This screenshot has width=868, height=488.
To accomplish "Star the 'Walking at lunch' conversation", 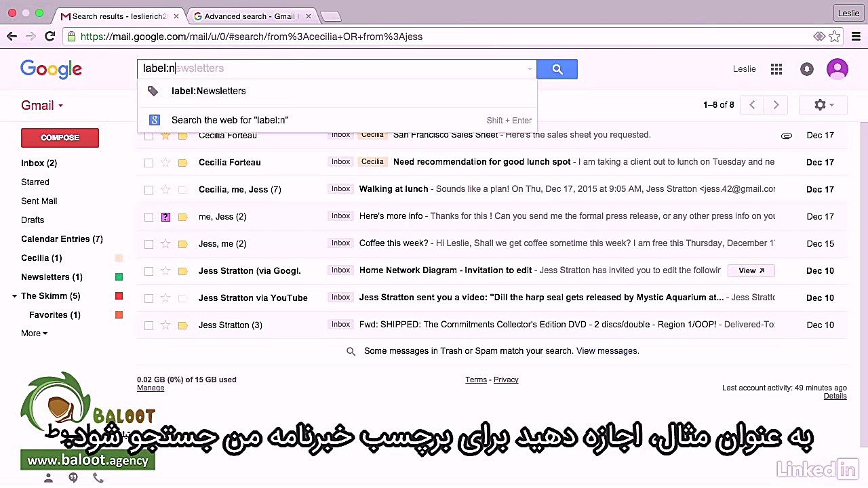I will click(165, 190).
